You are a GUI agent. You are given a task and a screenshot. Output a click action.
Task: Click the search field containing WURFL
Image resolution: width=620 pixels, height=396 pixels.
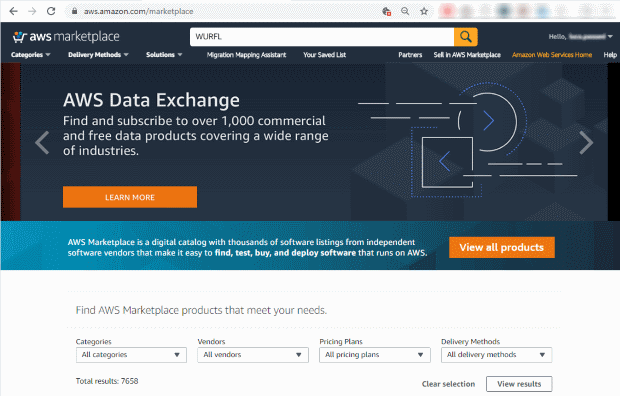click(x=322, y=37)
